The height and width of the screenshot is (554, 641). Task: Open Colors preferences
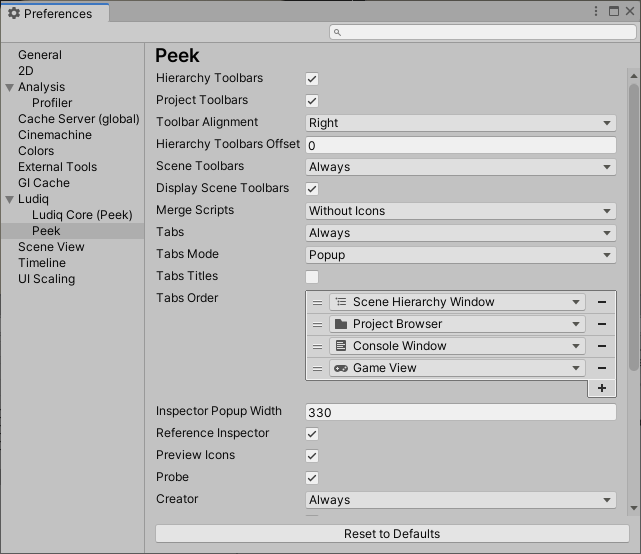(x=36, y=151)
